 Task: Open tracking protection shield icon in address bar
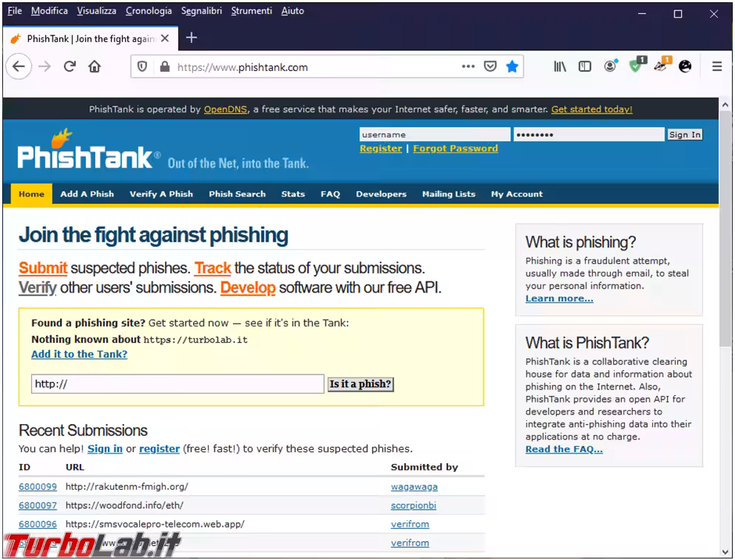[143, 66]
